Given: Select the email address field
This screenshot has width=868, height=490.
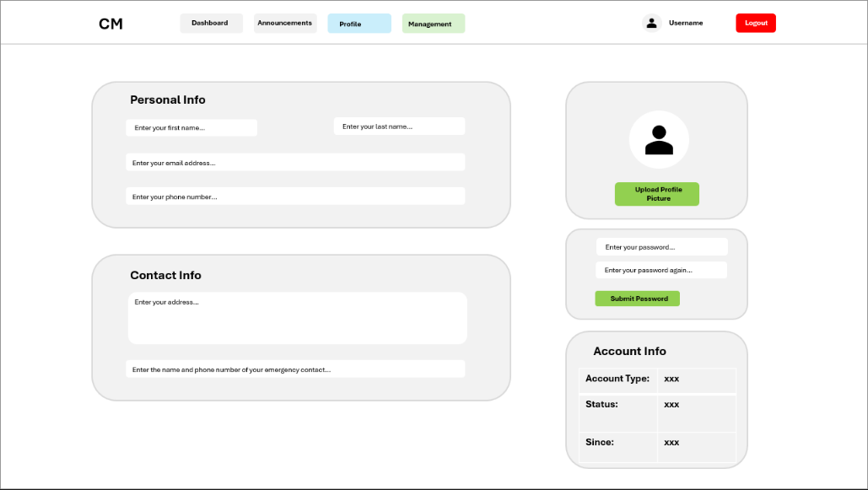Looking at the screenshot, I should coord(295,163).
